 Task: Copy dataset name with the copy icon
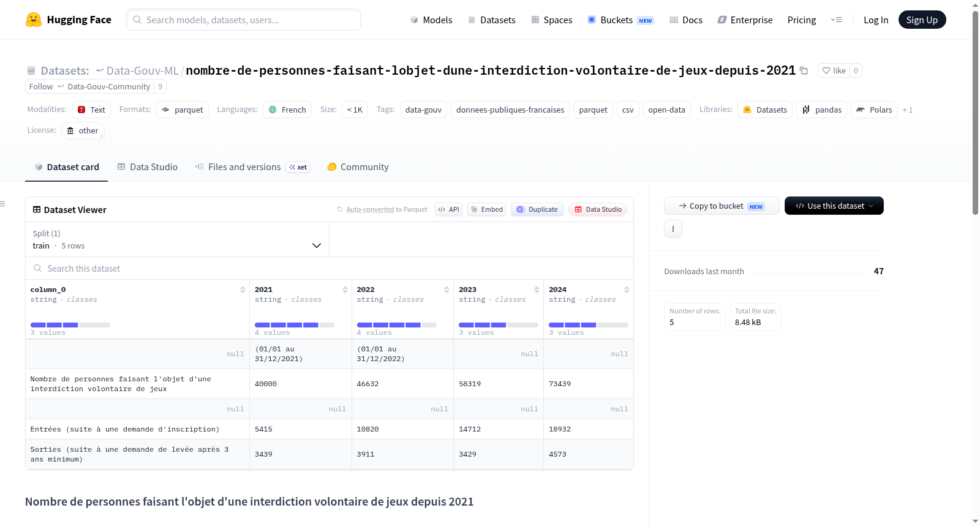coord(804,71)
